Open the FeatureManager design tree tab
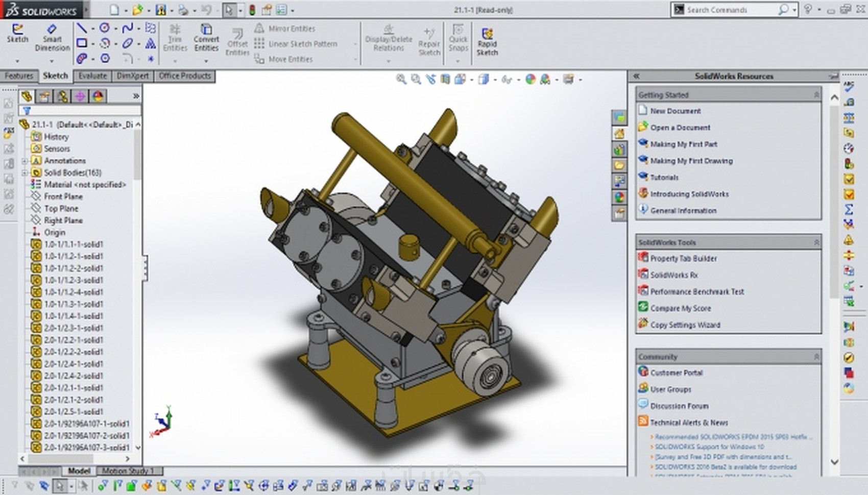Viewport: 868px width, 495px height. click(27, 96)
